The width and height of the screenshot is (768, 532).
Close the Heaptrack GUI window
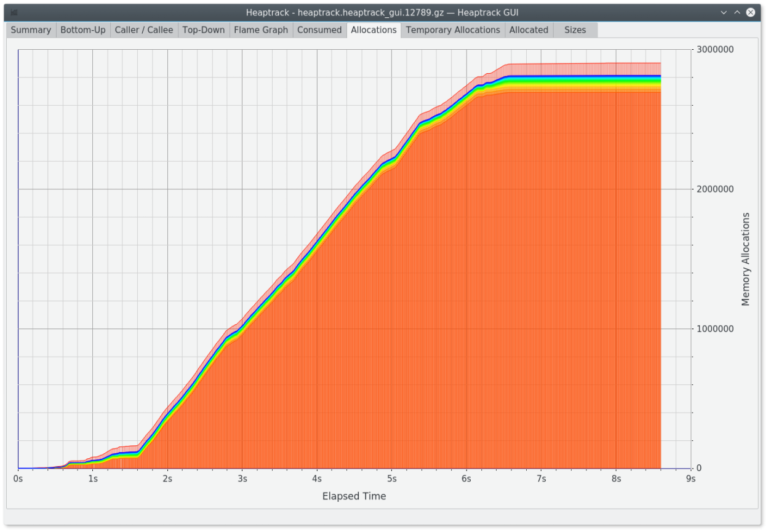(750, 12)
